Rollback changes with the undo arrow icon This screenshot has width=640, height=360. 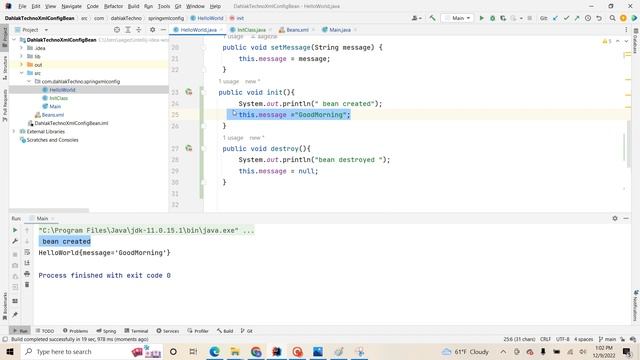[x=599, y=18]
